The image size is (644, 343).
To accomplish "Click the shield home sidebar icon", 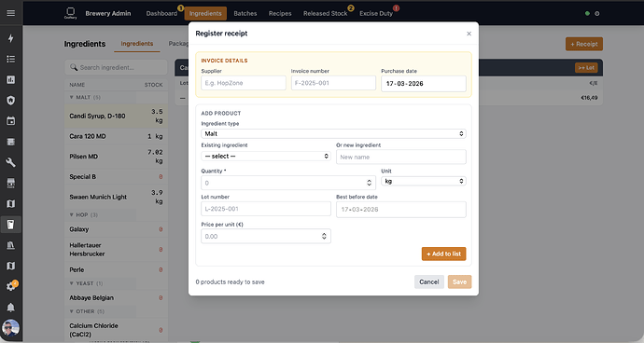I will pyautogui.click(x=10, y=101).
